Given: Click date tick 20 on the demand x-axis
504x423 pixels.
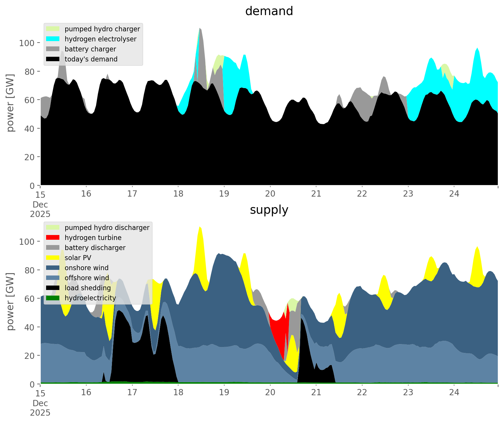Looking at the screenshot, I should click(270, 194).
